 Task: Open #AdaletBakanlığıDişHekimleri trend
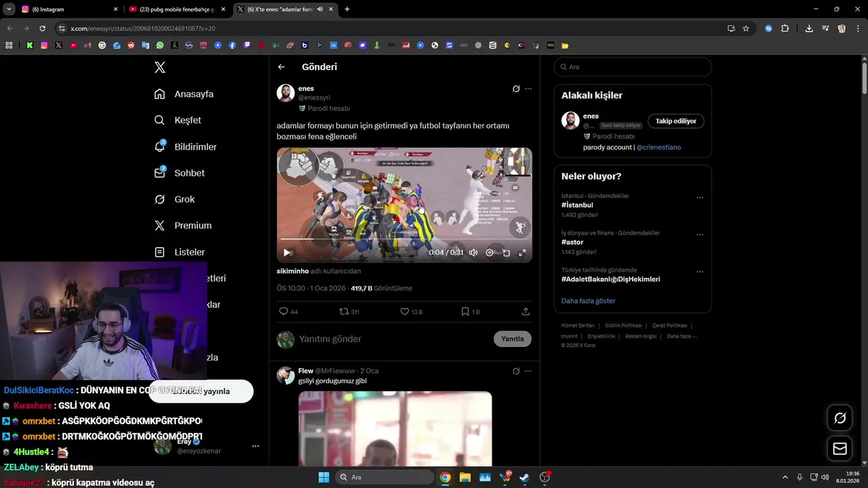click(610, 279)
